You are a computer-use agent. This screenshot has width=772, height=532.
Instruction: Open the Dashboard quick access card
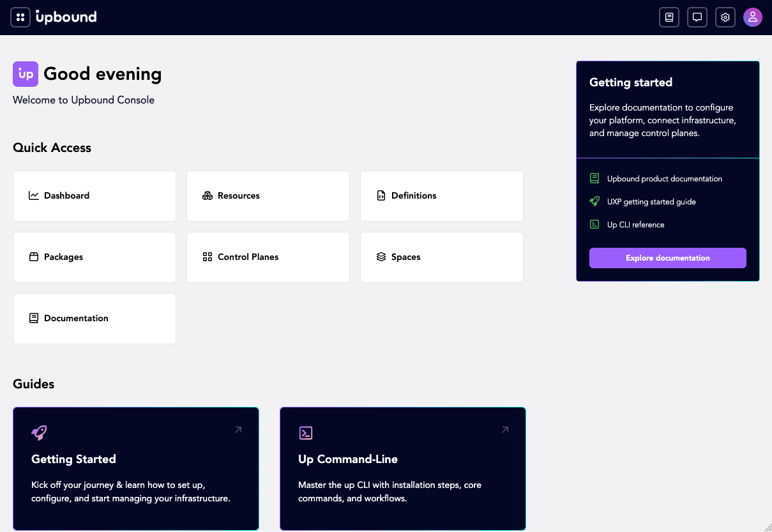[95, 196]
